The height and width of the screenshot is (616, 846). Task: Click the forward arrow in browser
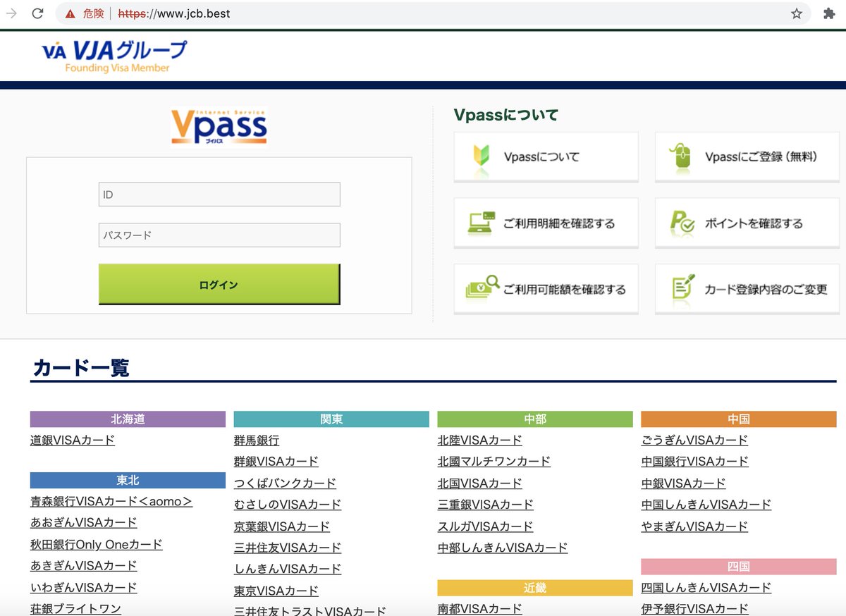[11, 13]
